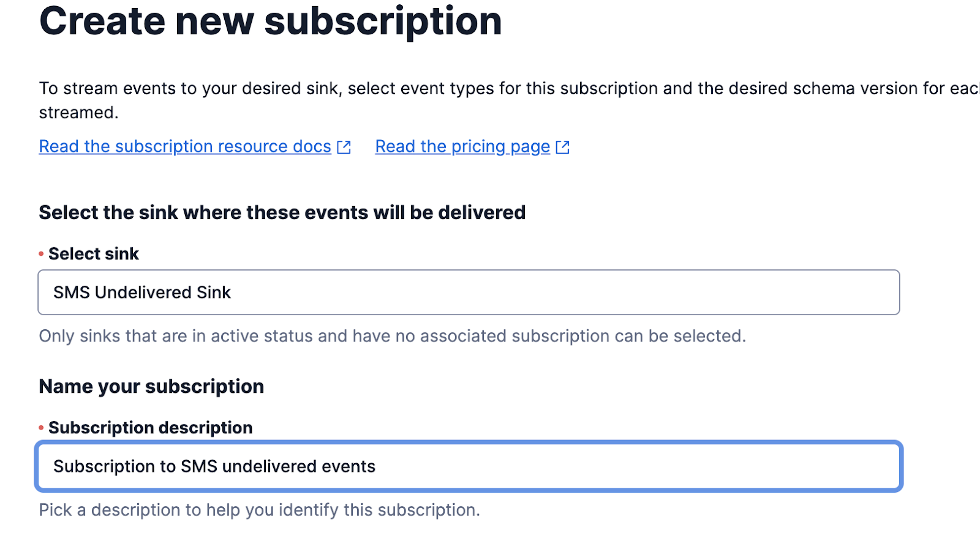Click red required dot before Subscription description
This screenshot has height=552, width=980.
(x=41, y=428)
